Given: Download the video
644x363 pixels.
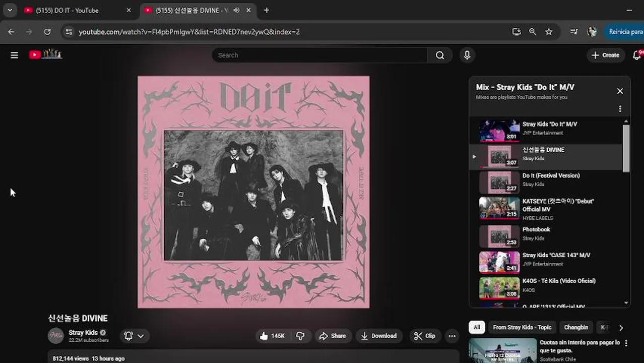Looking at the screenshot, I should (x=379, y=336).
